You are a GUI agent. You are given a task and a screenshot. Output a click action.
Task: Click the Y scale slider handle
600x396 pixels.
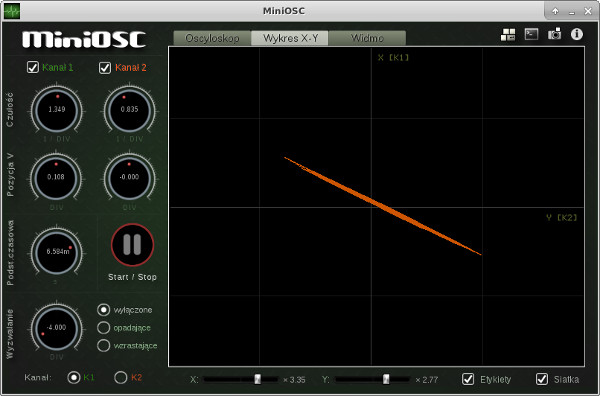386,379
